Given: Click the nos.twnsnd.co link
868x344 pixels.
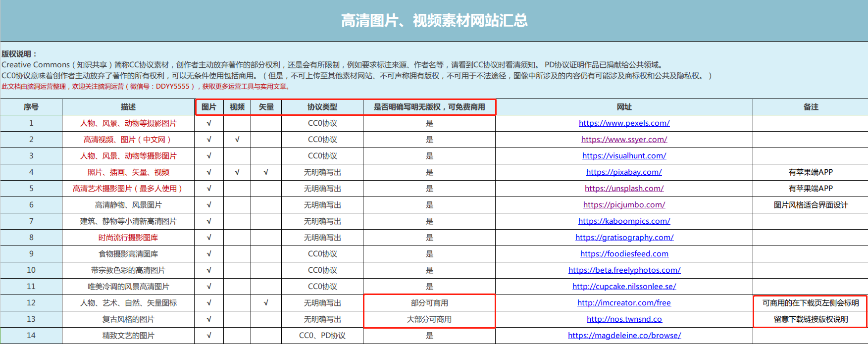Looking at the screenshot, I should coord(624,319).
